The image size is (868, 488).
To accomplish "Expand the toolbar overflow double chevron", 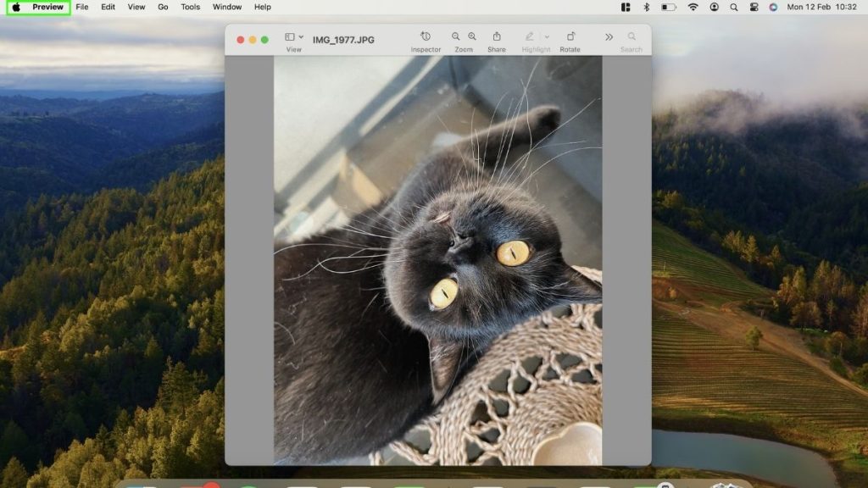I will pos(609,37).
